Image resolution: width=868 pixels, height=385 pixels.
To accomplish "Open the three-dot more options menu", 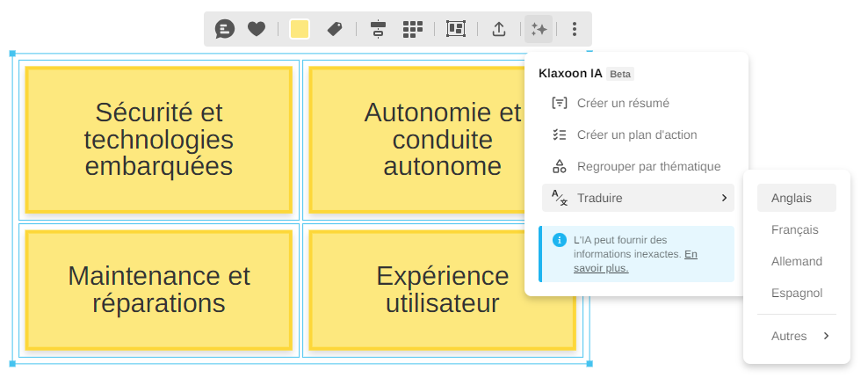I will click(575, 30).
